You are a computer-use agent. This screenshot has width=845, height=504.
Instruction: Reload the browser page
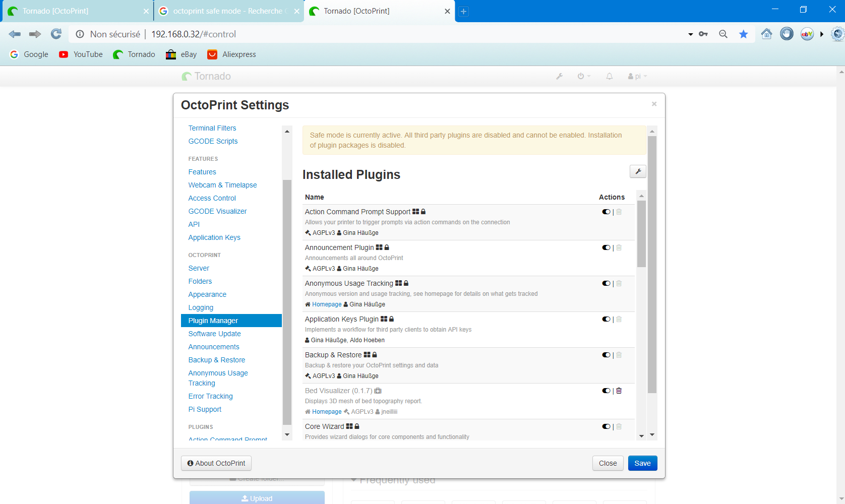click(x=56, y=34)
